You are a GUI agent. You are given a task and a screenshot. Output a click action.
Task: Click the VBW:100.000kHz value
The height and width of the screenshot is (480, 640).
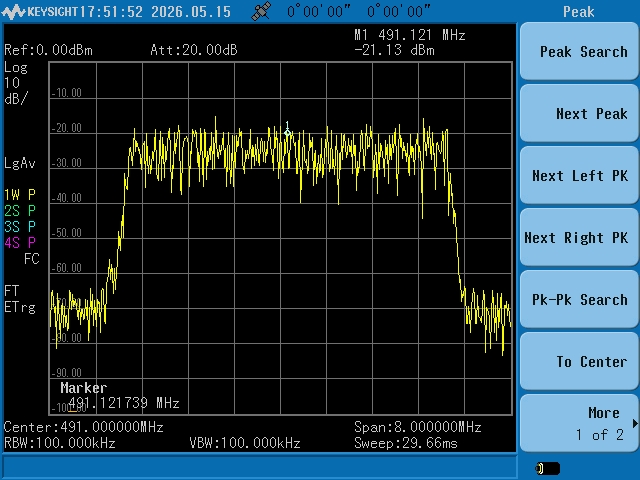pyautogui.click(x=245, y=443)
